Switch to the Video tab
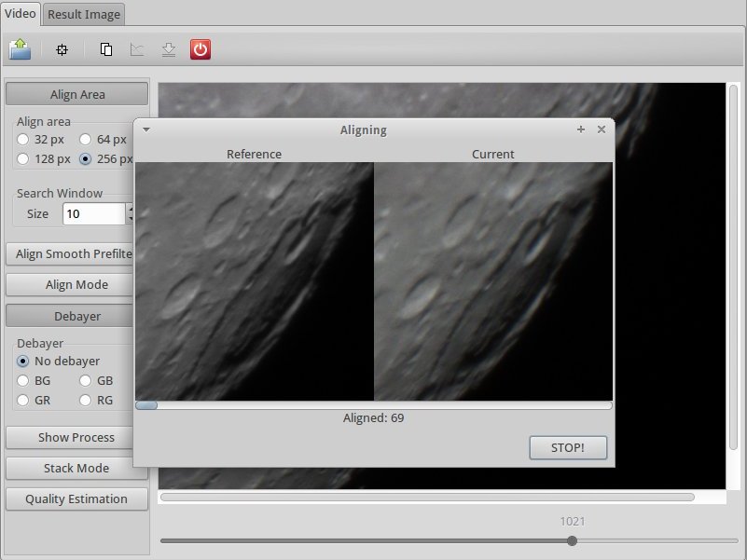Viewport: 747px width, 560px height. (x=21, y=13)
